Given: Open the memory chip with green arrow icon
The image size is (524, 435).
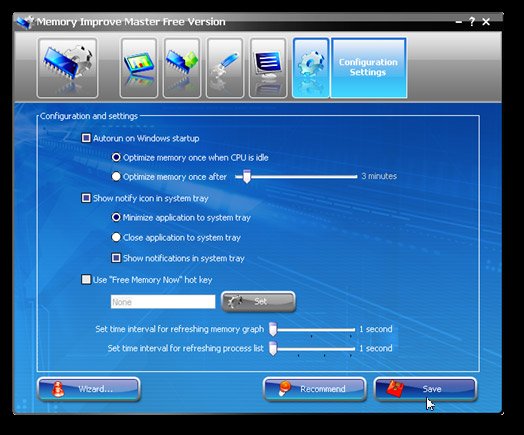Looking at the screenshot, I should pos(182,68).
